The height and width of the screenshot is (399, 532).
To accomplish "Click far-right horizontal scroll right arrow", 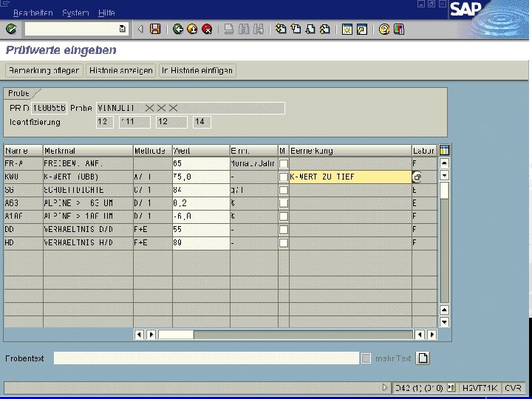I will click(x=432, y=335).
